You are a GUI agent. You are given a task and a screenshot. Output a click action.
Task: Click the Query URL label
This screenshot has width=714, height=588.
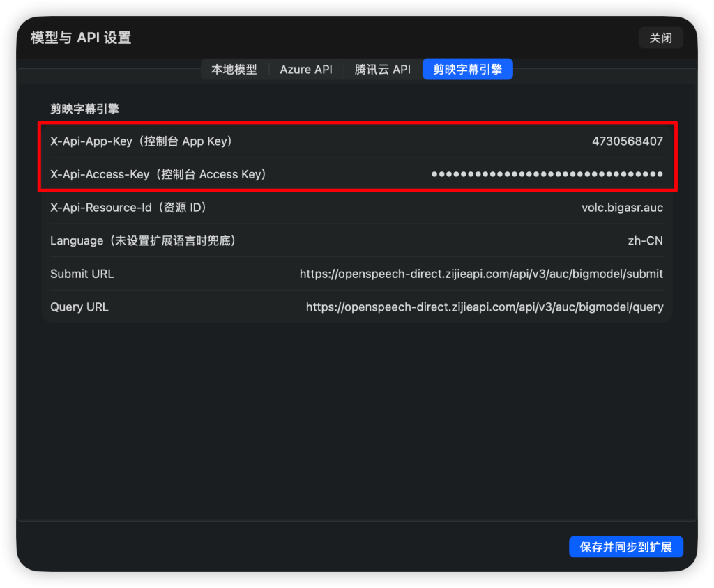[79, 307]
